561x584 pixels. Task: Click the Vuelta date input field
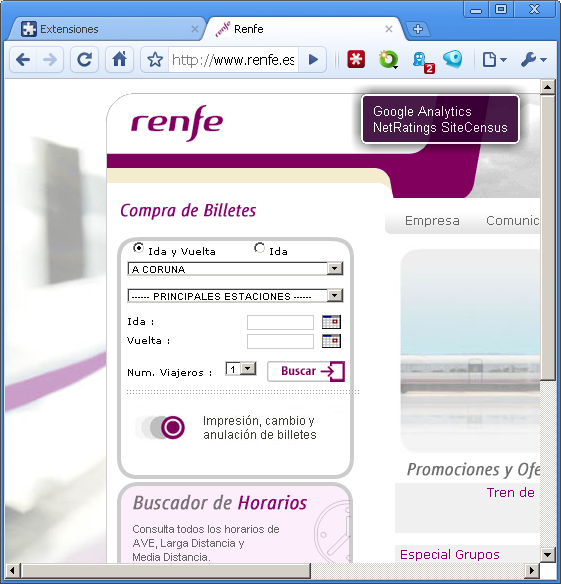(x=280, y=341)
